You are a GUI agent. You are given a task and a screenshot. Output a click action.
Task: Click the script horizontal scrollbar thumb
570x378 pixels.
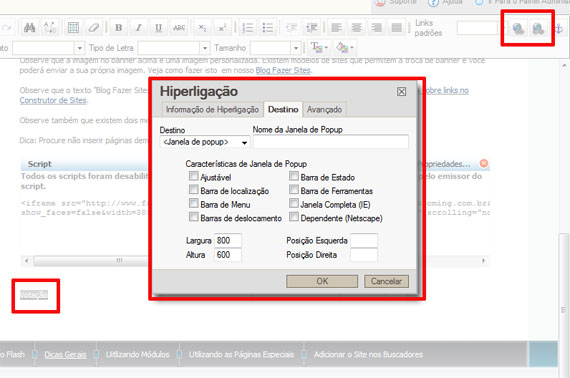pos(91,261)
